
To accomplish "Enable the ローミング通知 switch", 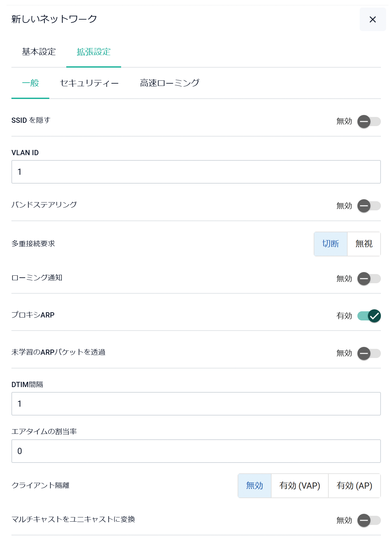I will click(369, 279).
